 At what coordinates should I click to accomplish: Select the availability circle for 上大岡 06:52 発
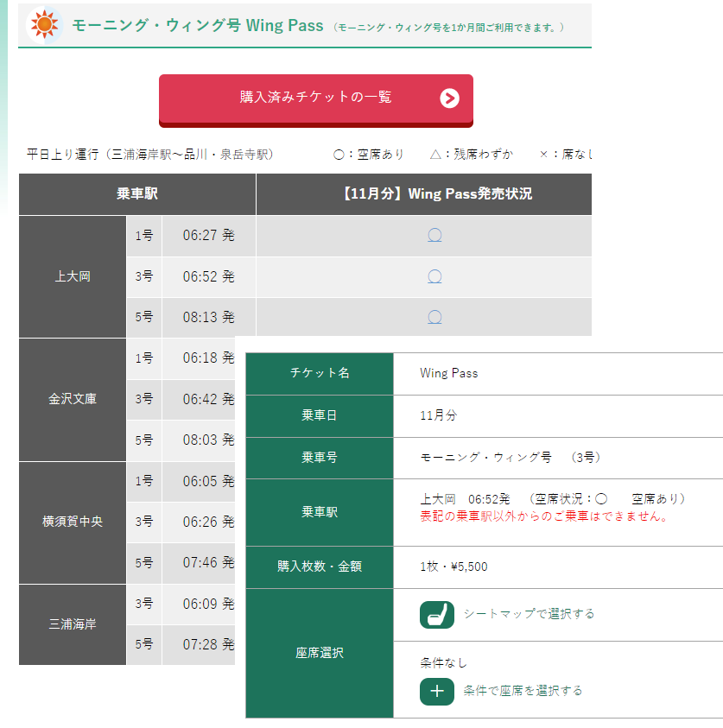point(434,276)
